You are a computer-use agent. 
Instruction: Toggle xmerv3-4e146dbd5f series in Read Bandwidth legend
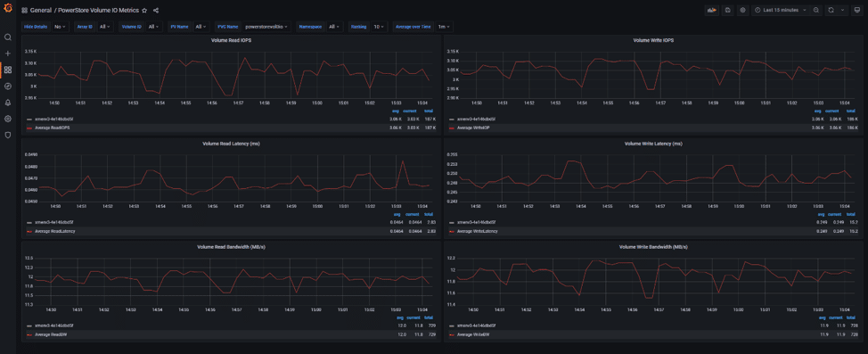[53, 325]
